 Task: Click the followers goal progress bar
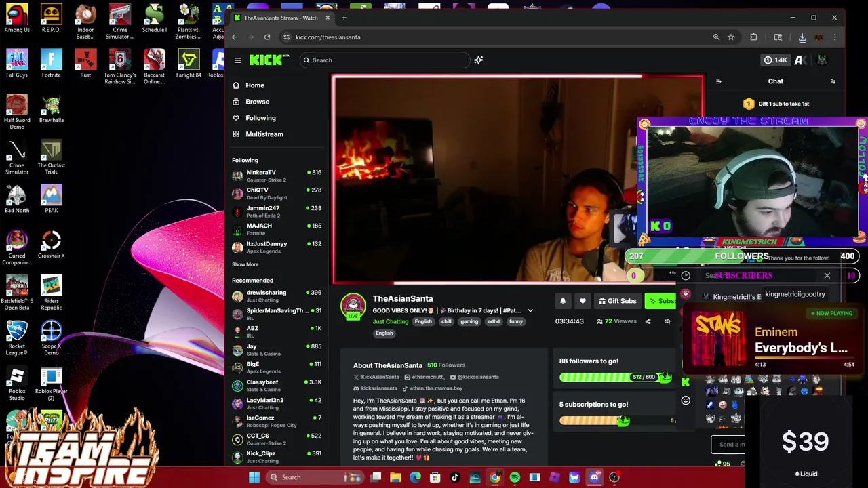[614, 378]
